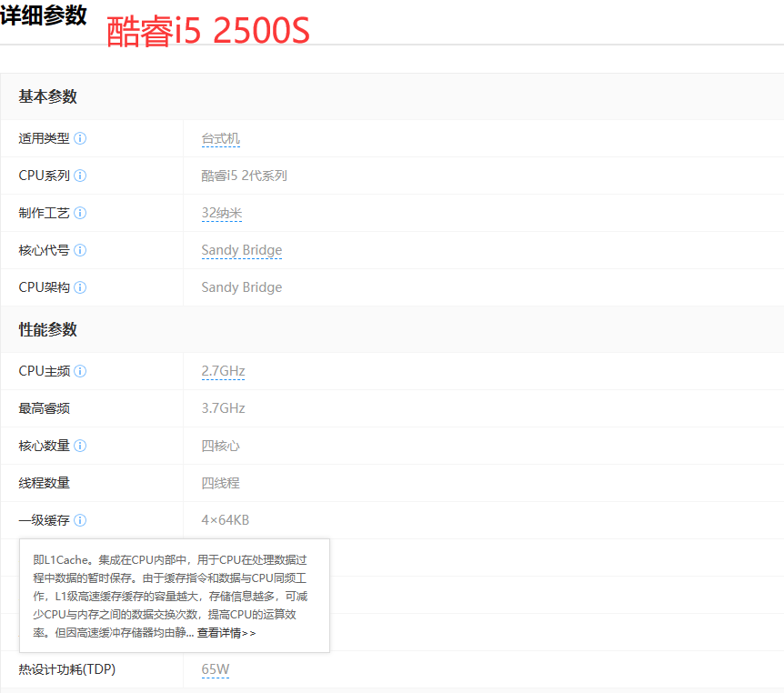Open the underlined Sandy Bridge 核心代号 link
Screen dimensions: 784x693
click(242, 250)
